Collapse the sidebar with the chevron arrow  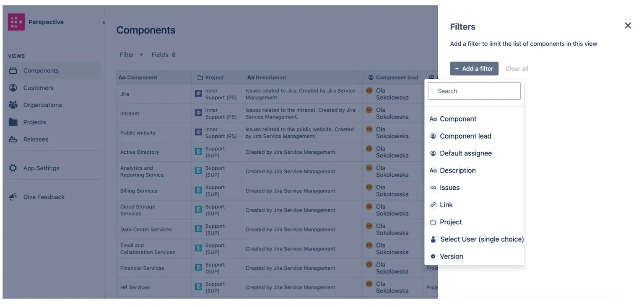tap(104, 23)
